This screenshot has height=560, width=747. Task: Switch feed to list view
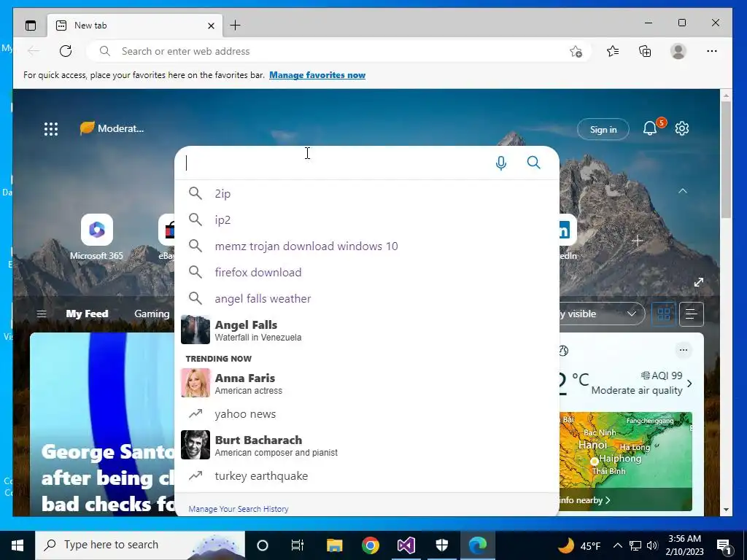[x=692, y=314]
